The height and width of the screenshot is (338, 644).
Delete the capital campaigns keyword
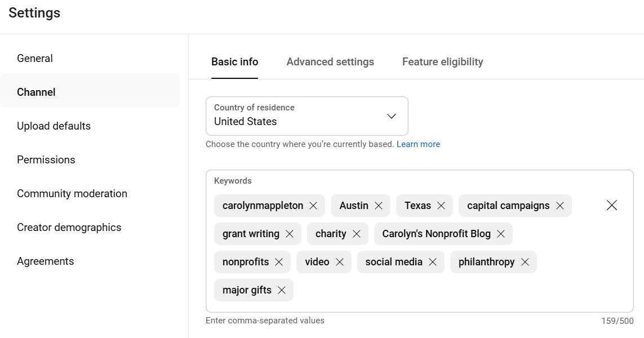(x=560, y=206)
